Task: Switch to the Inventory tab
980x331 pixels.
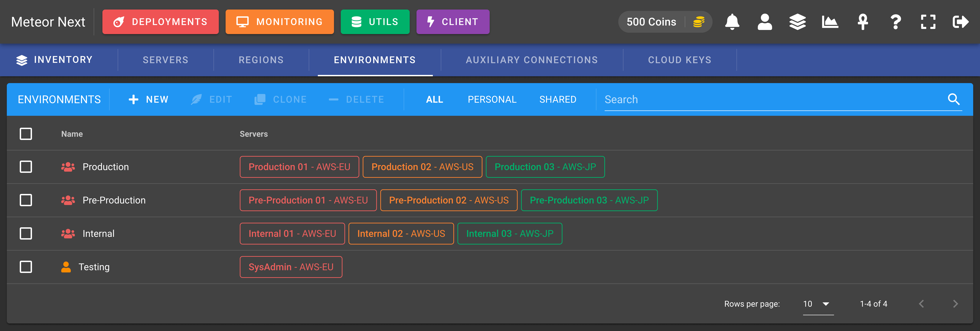Action: (x=54, y=60)
